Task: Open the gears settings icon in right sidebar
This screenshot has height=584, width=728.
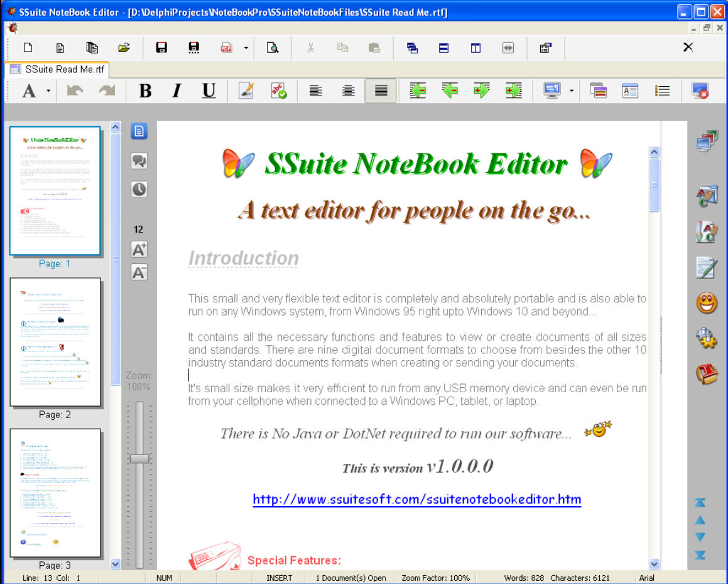Action: [x=707, y=338]
